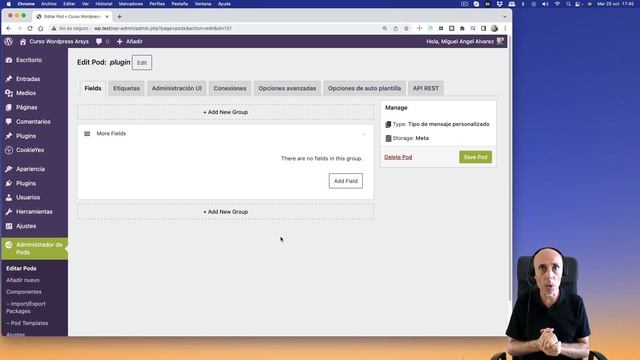Image resolution: width=640 pixels, height=360 pixels.
Task: Click Wi-Fi icon in menu bar
Action: point(557,4)
